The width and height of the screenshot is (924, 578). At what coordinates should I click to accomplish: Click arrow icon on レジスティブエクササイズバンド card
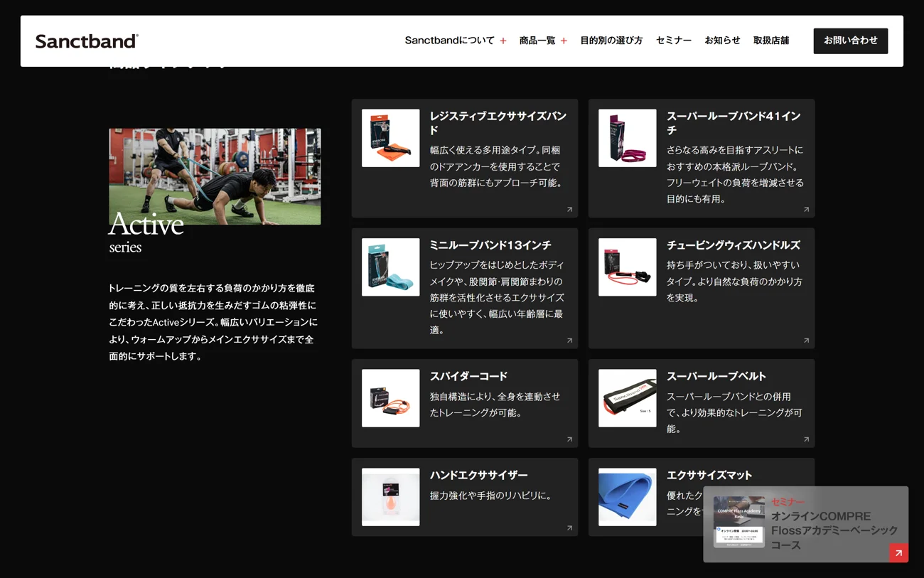[x=569, y=210]
